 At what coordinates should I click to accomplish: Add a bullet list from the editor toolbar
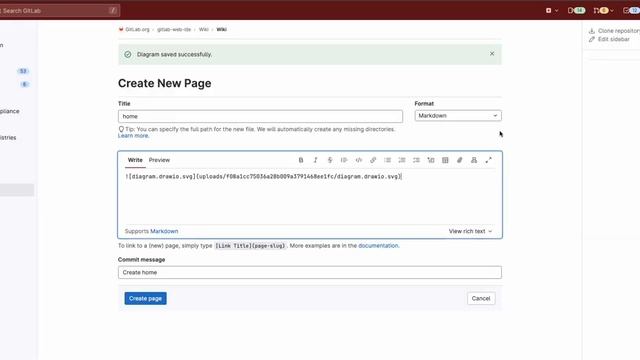click(x=387, y=160)
